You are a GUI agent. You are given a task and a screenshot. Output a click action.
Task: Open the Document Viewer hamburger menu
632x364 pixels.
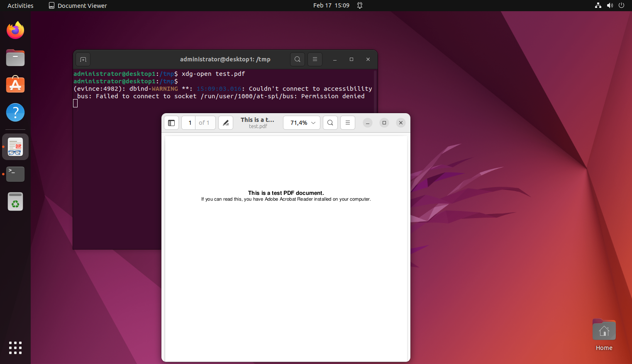[x=347, y=123]
